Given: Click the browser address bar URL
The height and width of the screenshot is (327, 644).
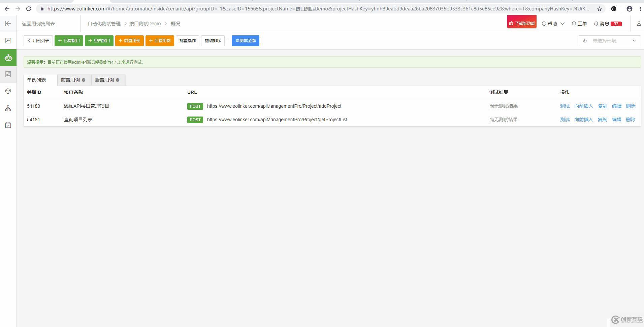Looking at the screenshot, I should 318,9.
